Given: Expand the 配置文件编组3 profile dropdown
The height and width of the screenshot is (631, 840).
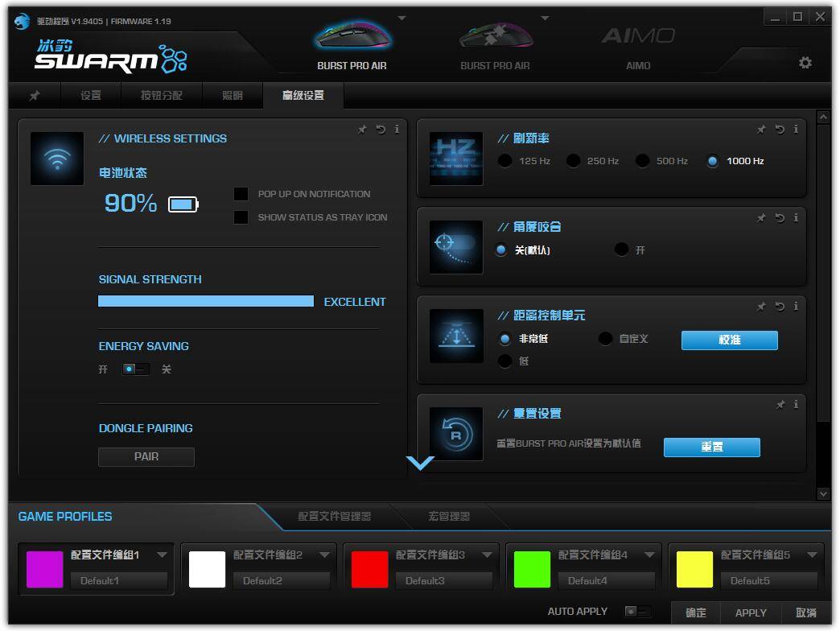Looking at the screenshot, I should point(487,555).
